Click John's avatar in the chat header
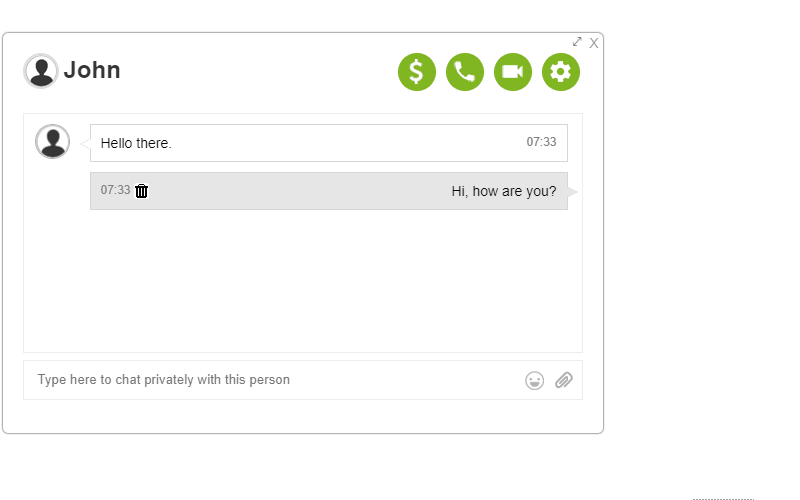This screenshot has height=500, width=800. click(41, 71)
